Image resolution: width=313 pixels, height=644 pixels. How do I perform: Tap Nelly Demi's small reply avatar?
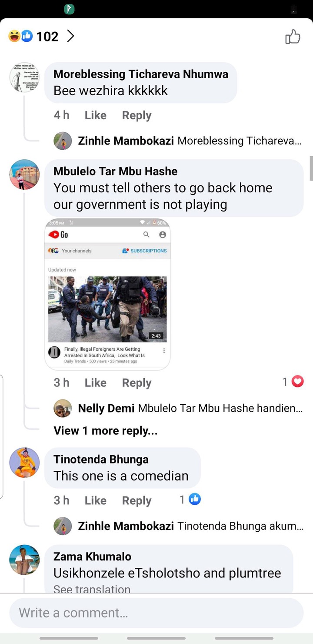coord(63,408)
